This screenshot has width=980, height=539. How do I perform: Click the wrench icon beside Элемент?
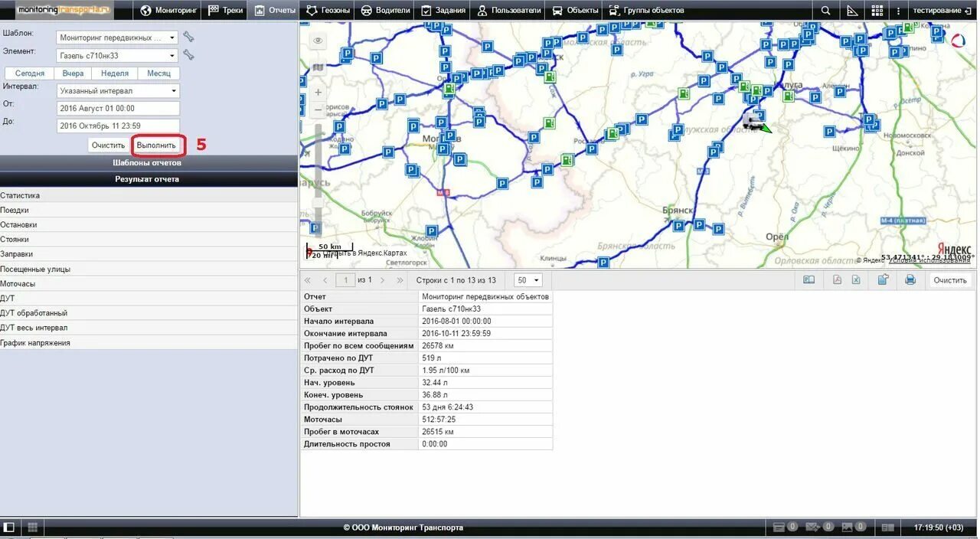tap(188, 55)
